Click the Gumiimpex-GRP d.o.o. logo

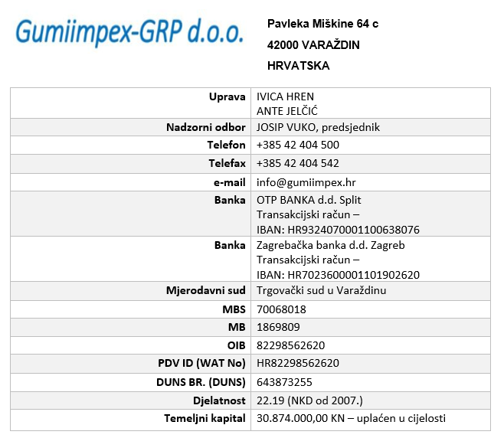tap(129, 33)
